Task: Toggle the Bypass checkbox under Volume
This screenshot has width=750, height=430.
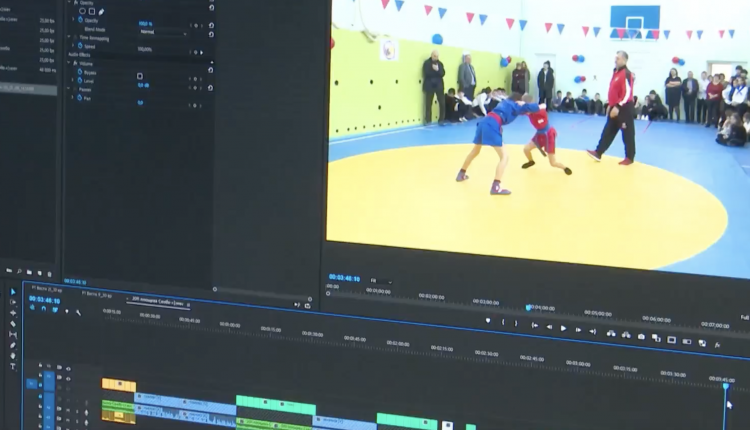Action: [139, 75]
